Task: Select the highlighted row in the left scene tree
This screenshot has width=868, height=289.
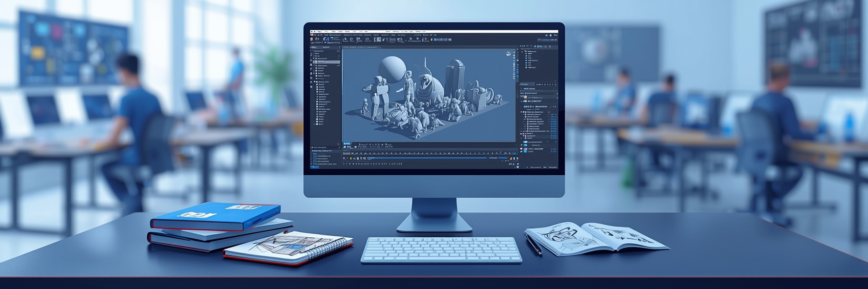Action: [326, 62]
